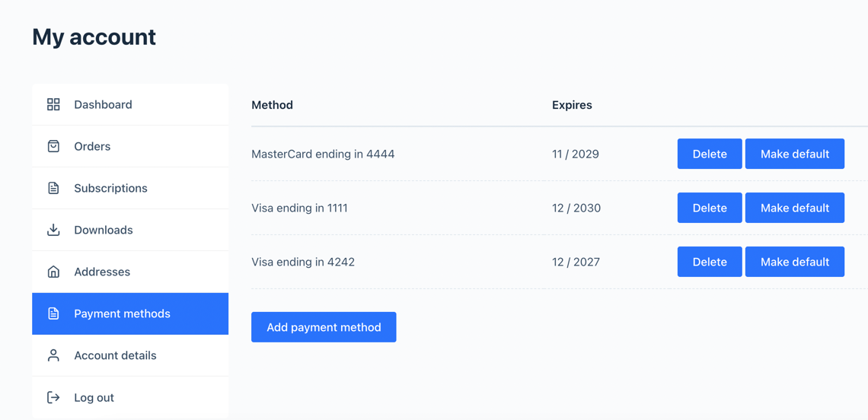Go to Subscriptions in the sidebar
This screenshot has height=420, width=868.
pos(110,188)
